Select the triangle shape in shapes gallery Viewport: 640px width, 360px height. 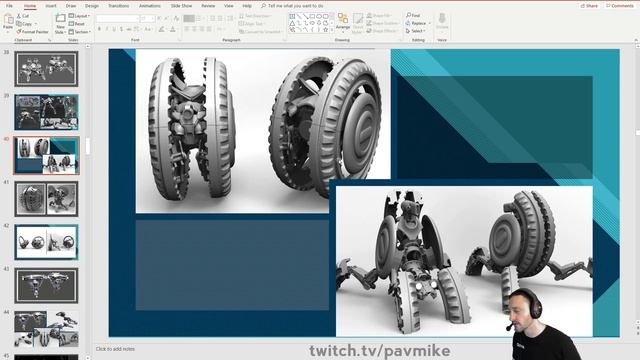pyautogui.click(x=292, y=23)
